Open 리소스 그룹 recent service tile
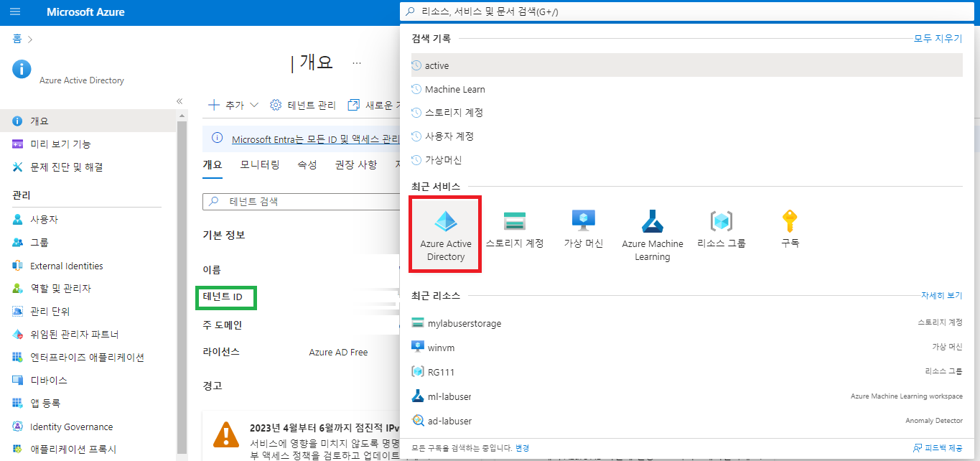This screenshot has height=461, width=980. [x=722, y=230]
